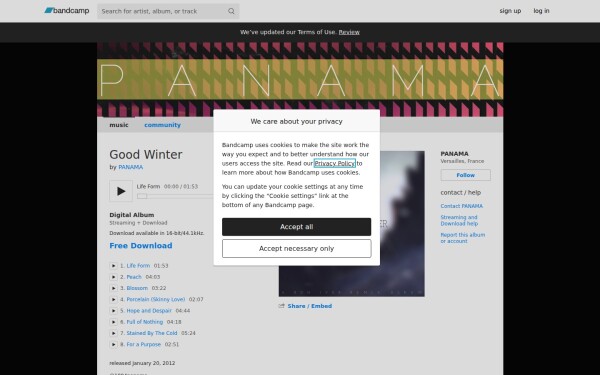
Task: Open the Blossom track link
Action: pos(137,288)
